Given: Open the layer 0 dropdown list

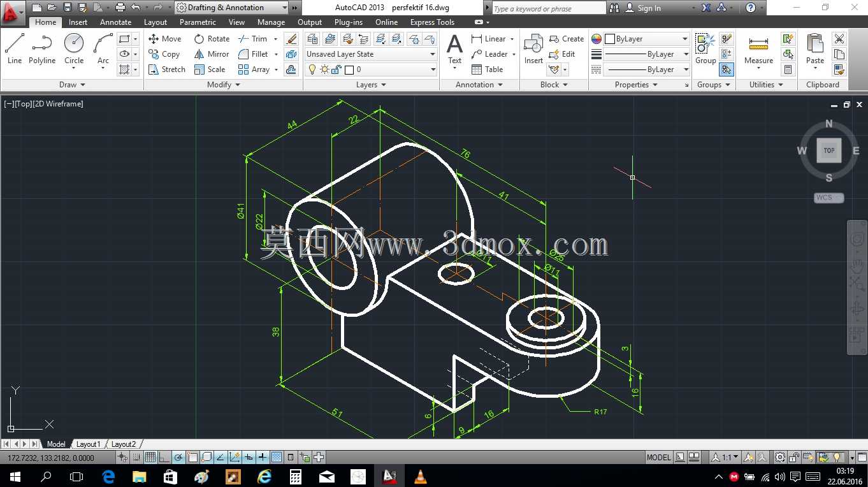Looking at the screenshot, I should (371, 69).
